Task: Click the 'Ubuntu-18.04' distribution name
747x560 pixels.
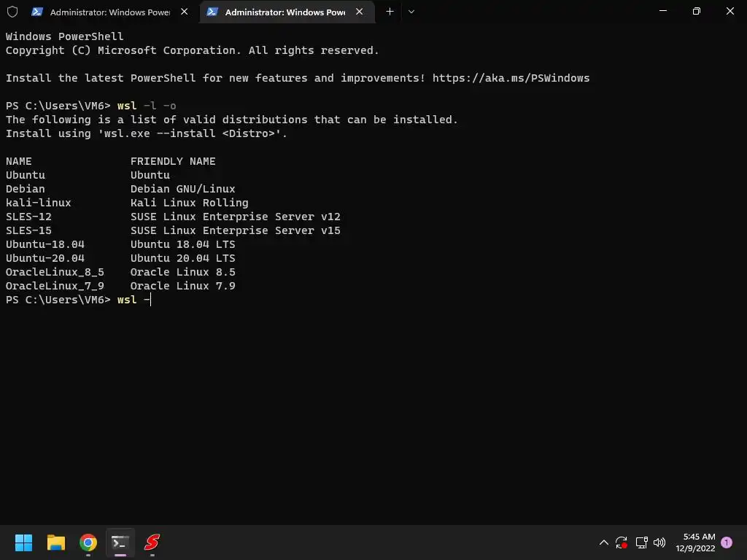Action: click(45, 244)
